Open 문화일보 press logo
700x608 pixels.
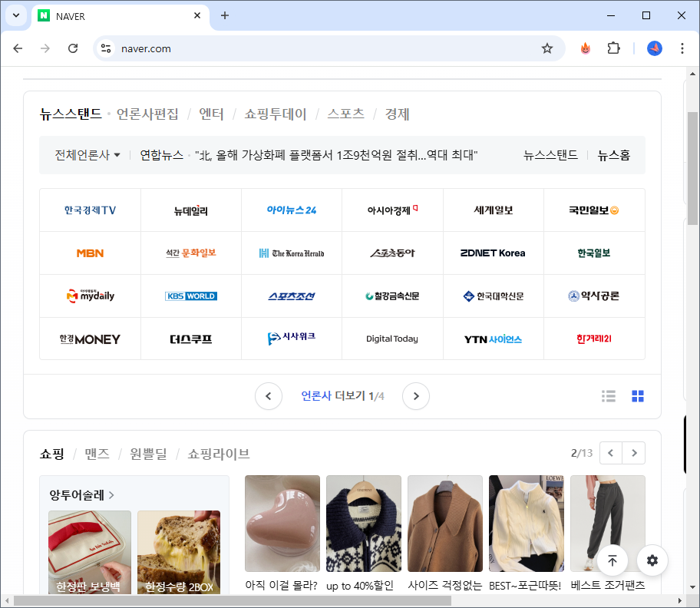pyautogui.click(x=191, y=253)
